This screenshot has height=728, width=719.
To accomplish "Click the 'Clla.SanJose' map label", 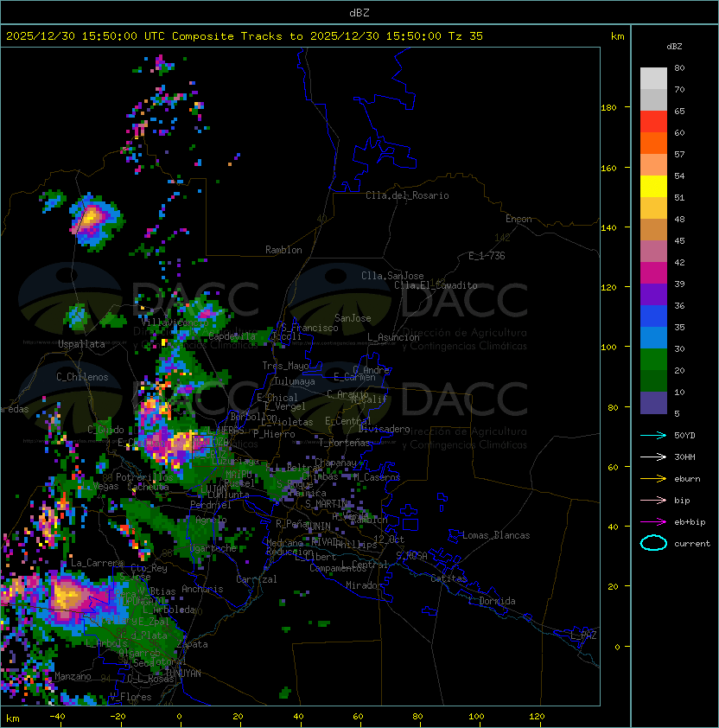I will click(x=392, y=276).
